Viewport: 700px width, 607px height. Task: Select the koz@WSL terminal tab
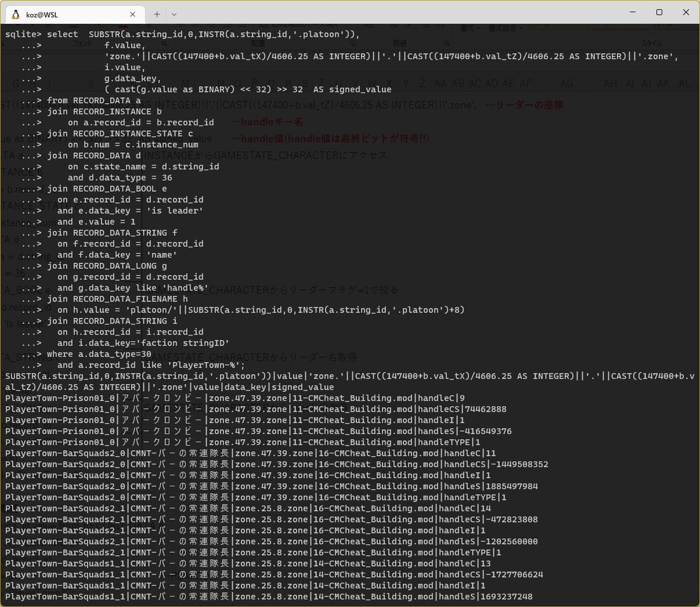[x=74, y=14]
